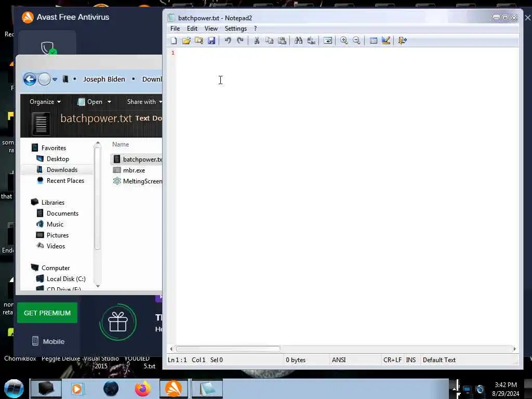Select Computer in the navigation pane

point(55,268)
